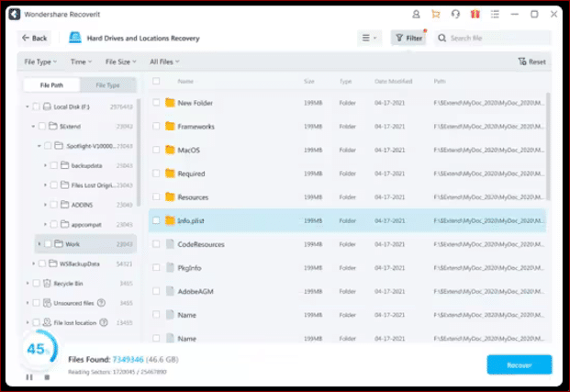
Task: Sort by the Name column header
Action: tap(185, 81)
